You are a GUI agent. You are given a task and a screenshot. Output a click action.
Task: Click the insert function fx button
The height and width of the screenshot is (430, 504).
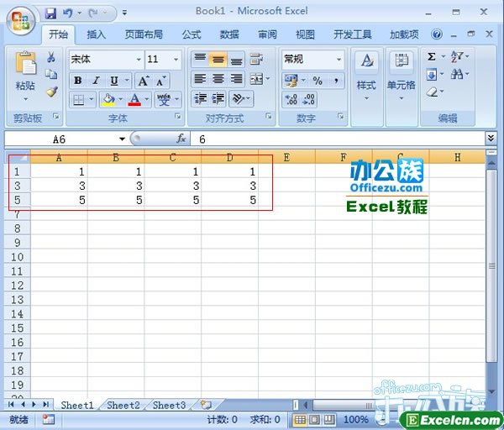click(x=181, y=139)
